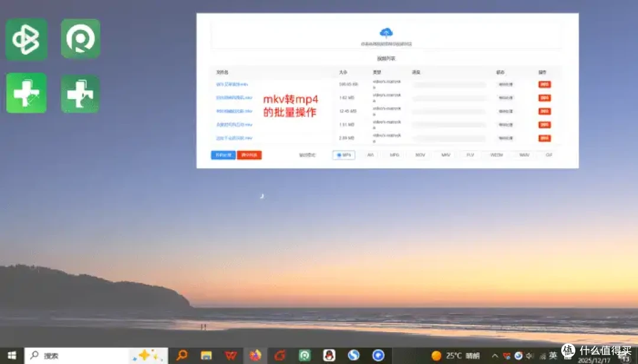Screen dimensions: 638x364
Task: Select MOV output format
Action: click(420, 155)
